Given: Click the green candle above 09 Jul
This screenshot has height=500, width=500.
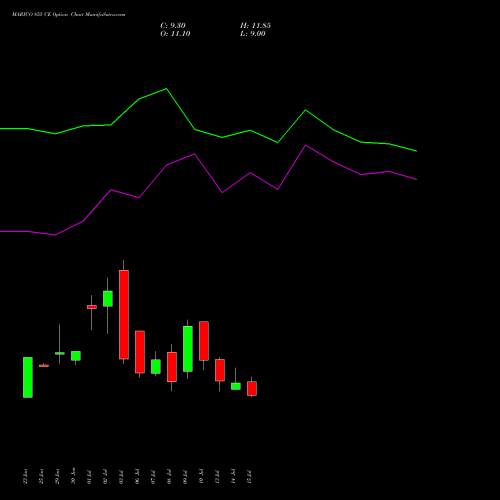Looking at the screenshot, I should (188, 349).
